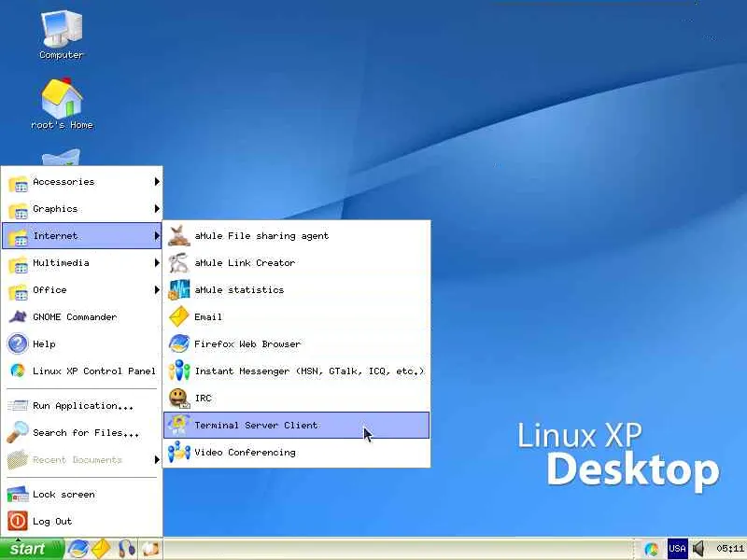Viewport: 747px width, 560px height.
Task: Choose Terminal Server Client menu item
Action: [x=296, y=426]
